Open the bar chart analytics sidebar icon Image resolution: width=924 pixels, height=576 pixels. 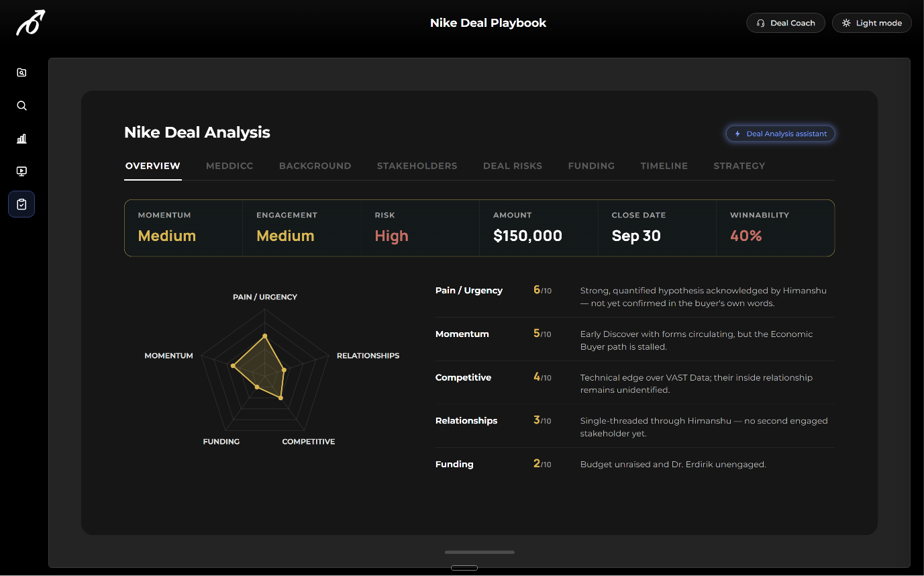(x=21, y=138)
